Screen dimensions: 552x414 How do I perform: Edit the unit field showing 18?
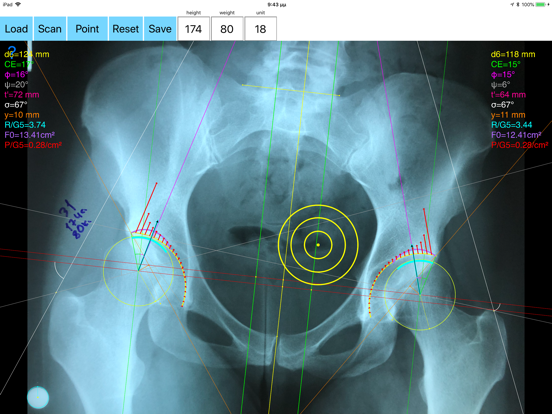[x=260, y=29]
